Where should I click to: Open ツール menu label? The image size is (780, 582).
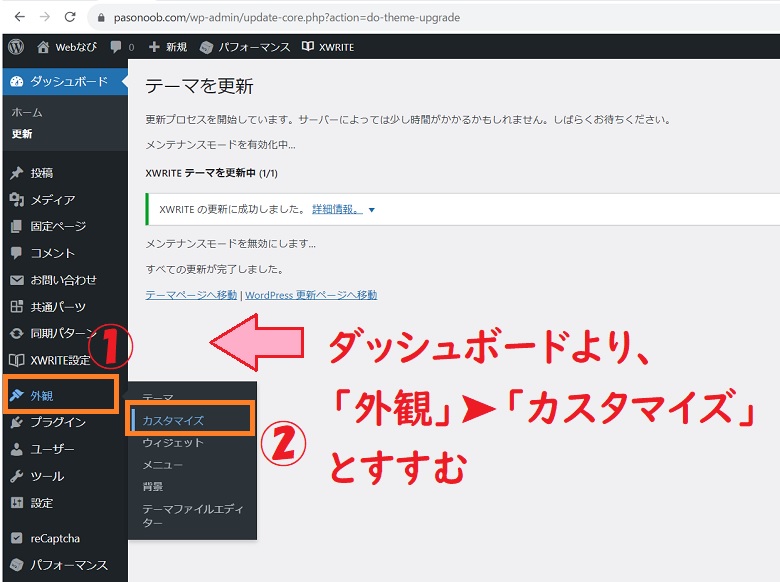pyautogui.click(x=47, y=476)
